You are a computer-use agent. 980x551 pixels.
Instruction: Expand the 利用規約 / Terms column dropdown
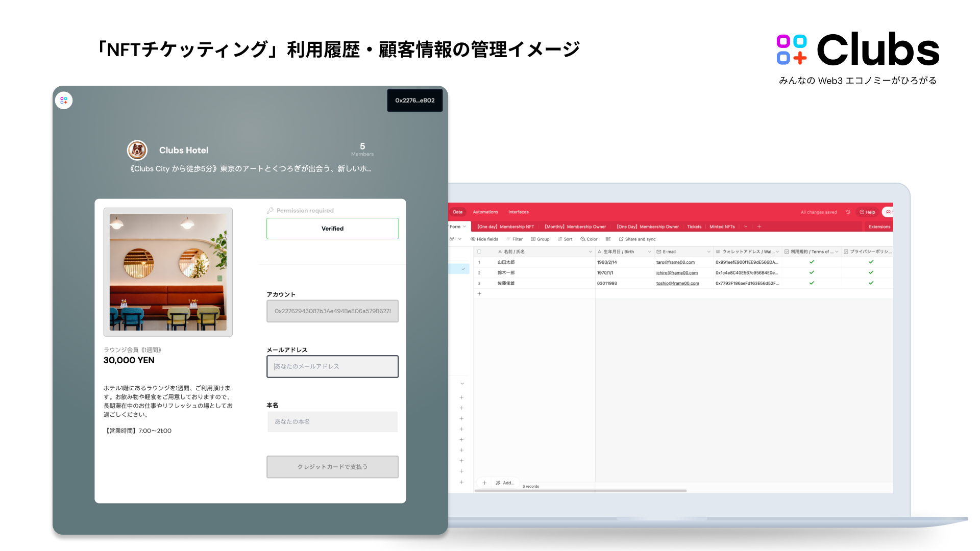point(837,252)
